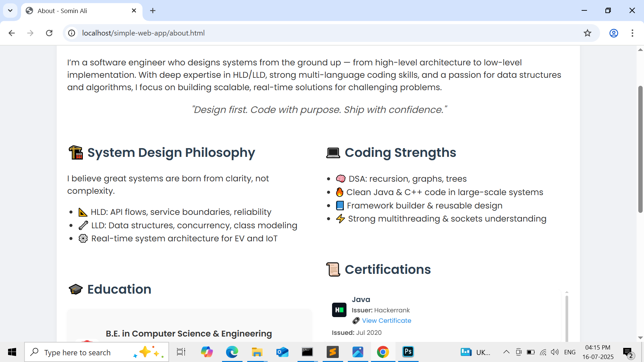Open Outlook from the taskbar
This screenshot has height=362, width=644.
click(282, 352)
